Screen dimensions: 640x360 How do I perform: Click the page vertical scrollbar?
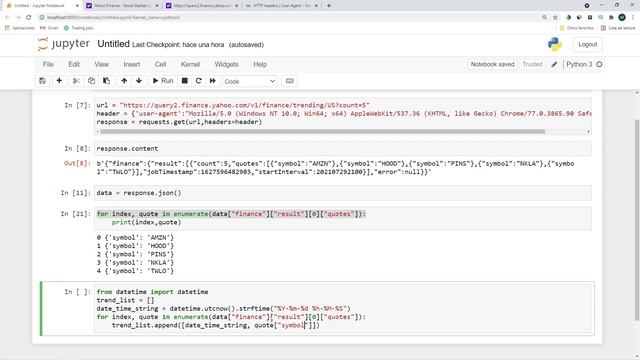[x=637, y=220]
